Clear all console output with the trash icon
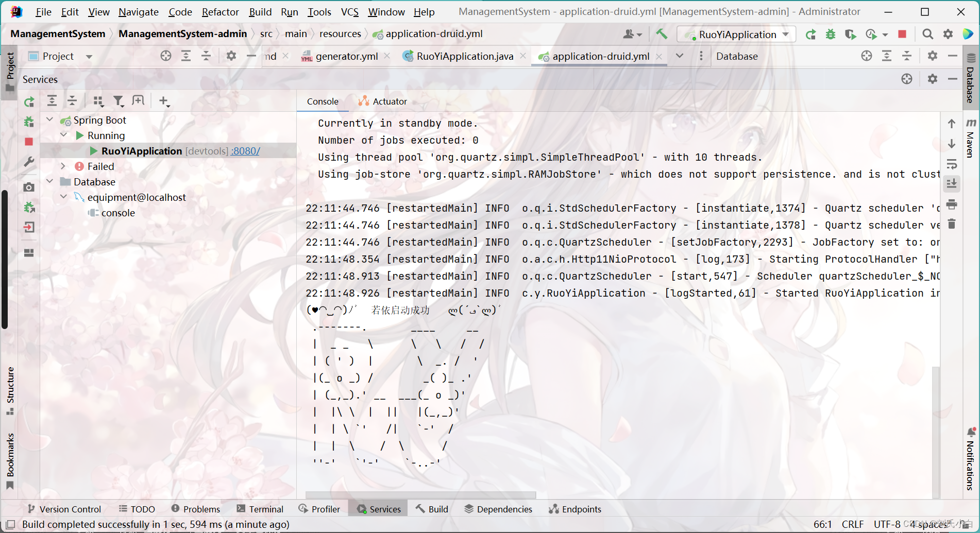980x533 pixels. click(x=952, y=224)
